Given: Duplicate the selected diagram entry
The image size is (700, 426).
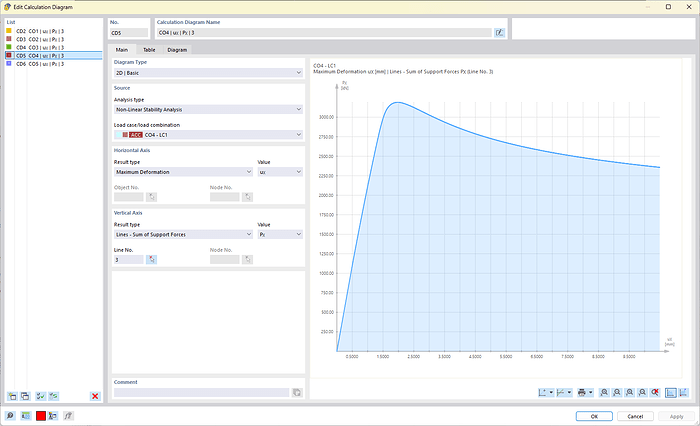Looking at the screenshot, I should (25, 397).
